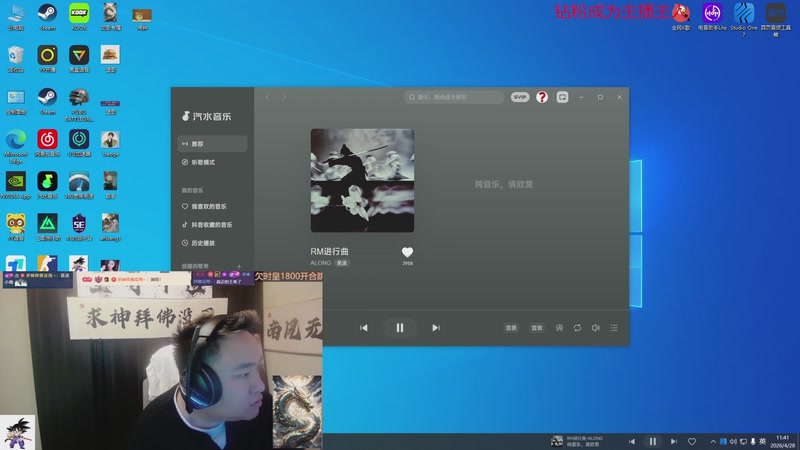Switch to mini player mode icon
This screenshot has width=800, height=450.
pyautogui.click(x=562, y=97)
